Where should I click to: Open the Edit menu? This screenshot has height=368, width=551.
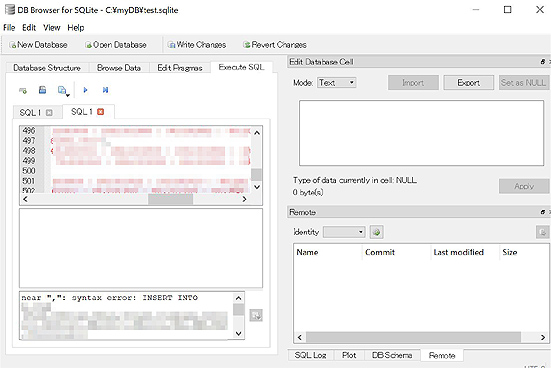coord(29,27)
